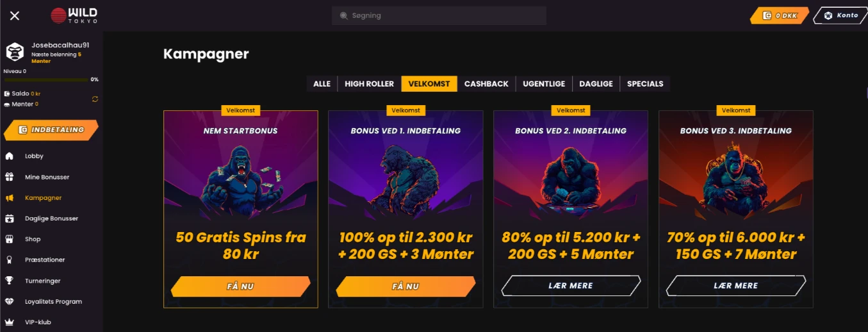Switch to the High Roller tab
868x332 pixels.
click(x=369, y=84)
